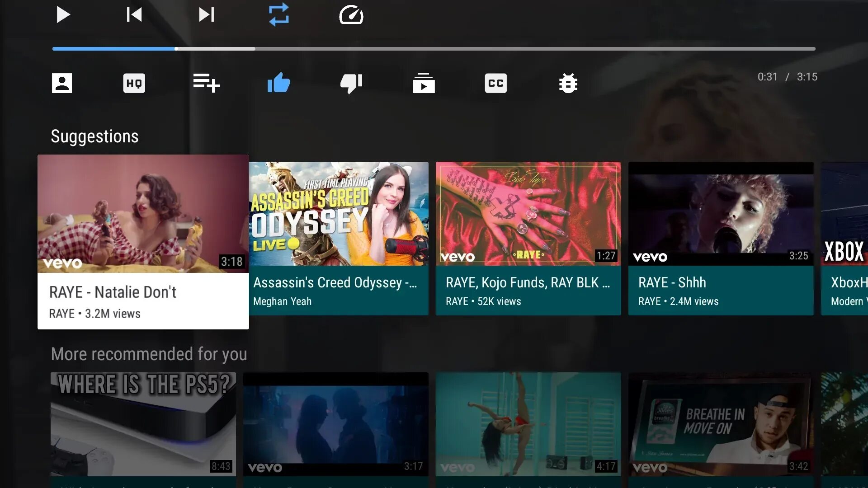This screenshot has width=868, height=488.
Task: Select Meghan Yeah channel name
Action: [283, 301]
